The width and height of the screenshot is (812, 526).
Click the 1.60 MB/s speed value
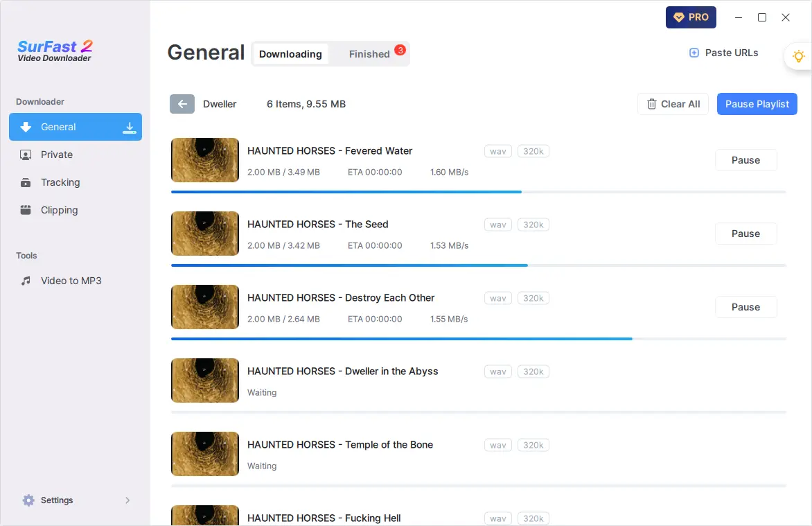click(x=449, y=172)
